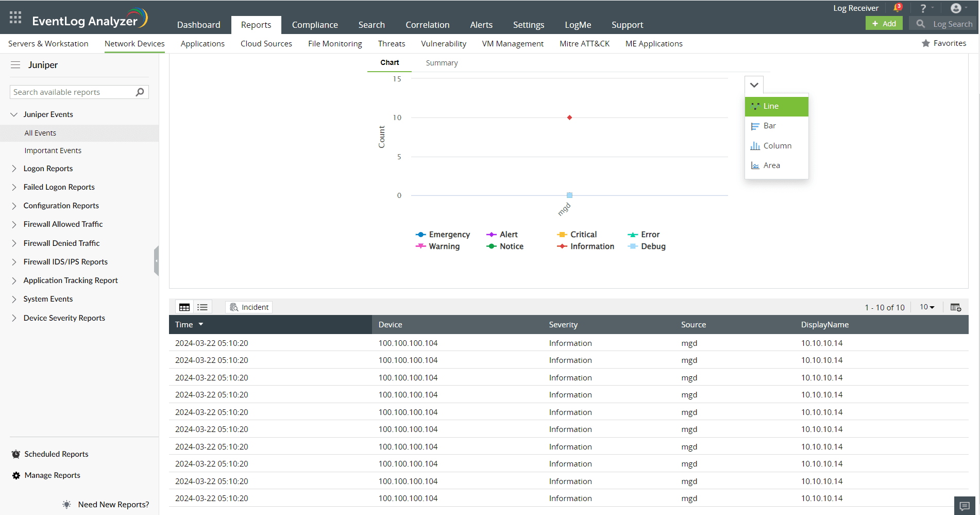Screen dimensions: 980x515
Task: Click the report search magnifier icon
Action: (140, 92)
